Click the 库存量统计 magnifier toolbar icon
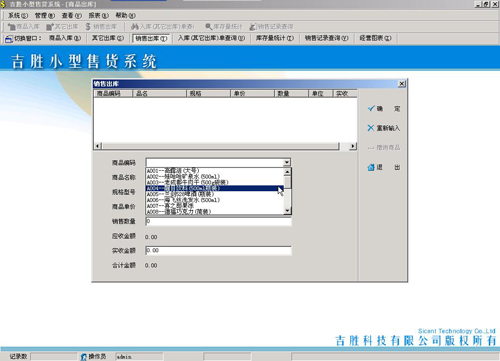The height and width of the screenshot is (361, 500). pos(209,27)
